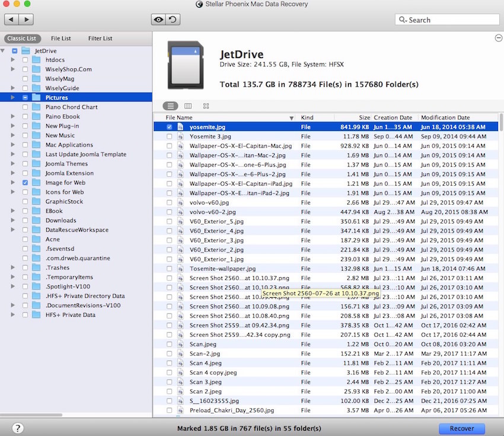Sort by Creation Date column header
Viewport: 504px width, 436px height.
click(x=393, y=117)
